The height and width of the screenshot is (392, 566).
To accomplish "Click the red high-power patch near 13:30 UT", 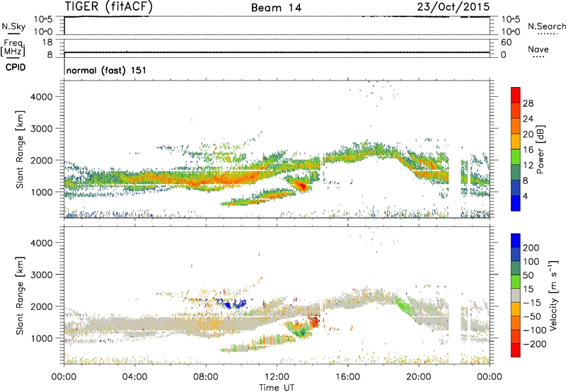I will click(301, 186).
